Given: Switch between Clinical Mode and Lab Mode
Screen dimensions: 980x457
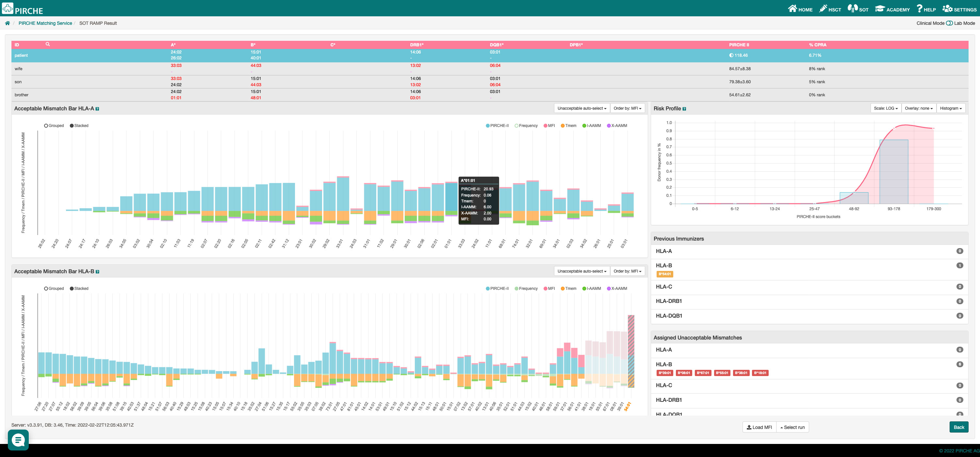Looking at the screenshot, I should (949, 23).
